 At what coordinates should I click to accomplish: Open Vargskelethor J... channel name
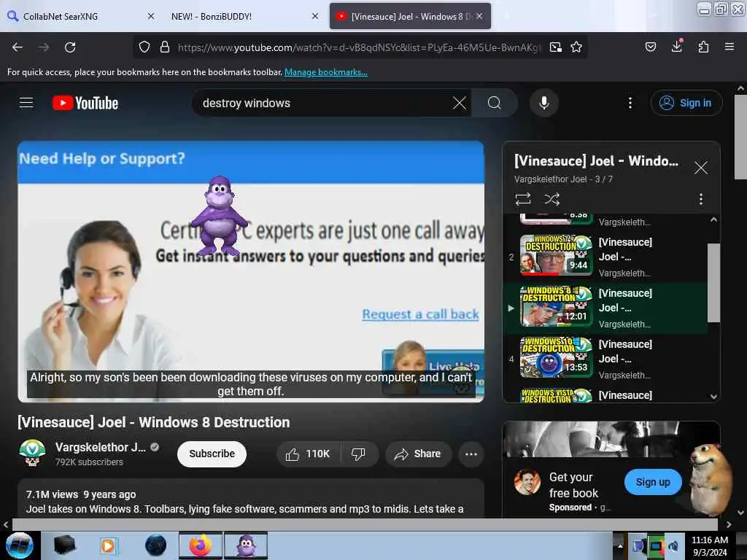101,447
